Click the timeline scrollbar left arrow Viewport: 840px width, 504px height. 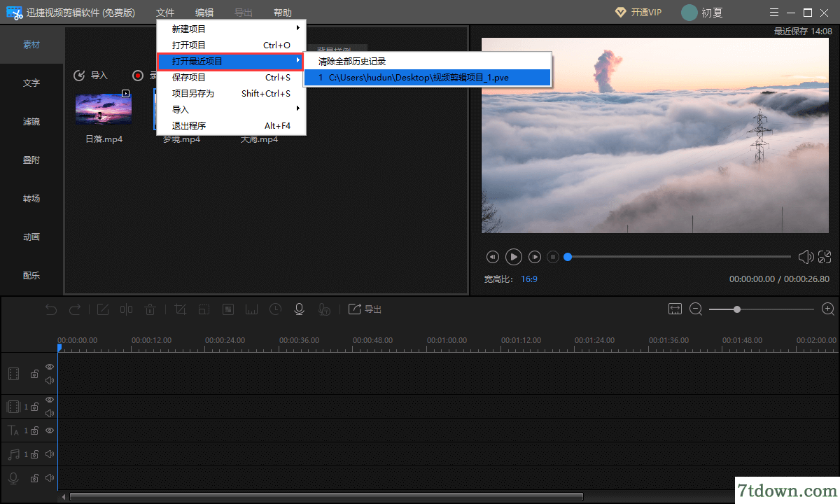64,496
